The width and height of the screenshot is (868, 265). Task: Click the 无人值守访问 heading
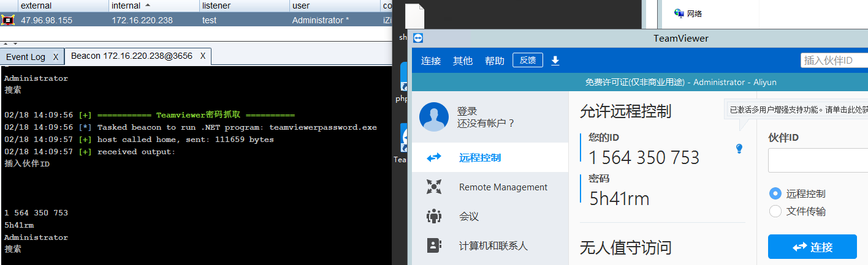[x=625, y=248]
